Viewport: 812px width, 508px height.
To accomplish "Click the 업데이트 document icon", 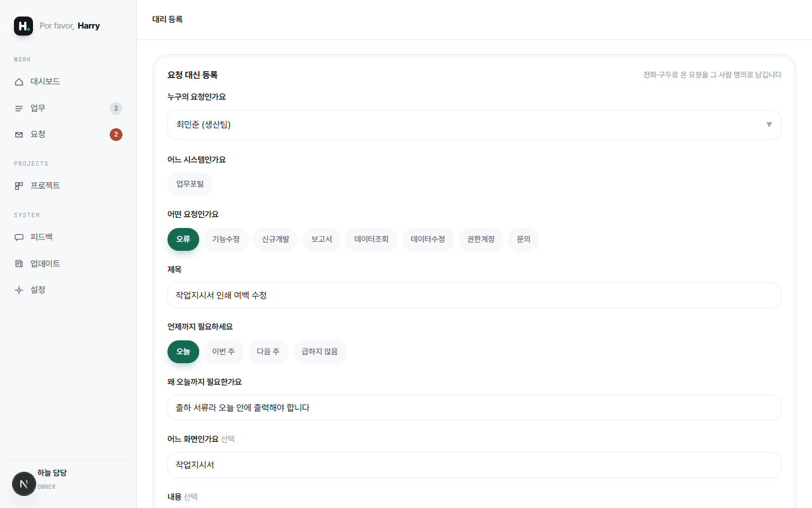I will point(19,264).
